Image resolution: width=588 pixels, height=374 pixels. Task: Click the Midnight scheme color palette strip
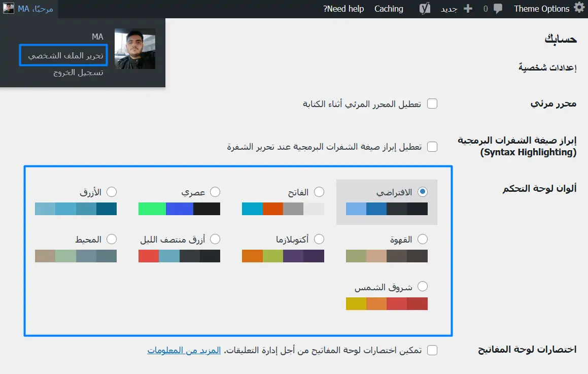pos(179,256)
